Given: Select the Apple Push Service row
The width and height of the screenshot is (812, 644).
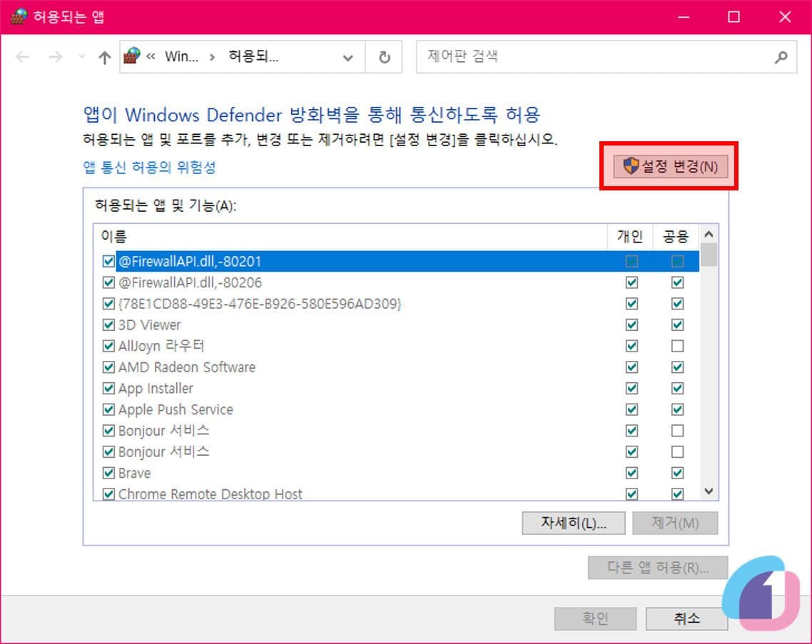Looking at the screenshot, I should coord(397,409).
